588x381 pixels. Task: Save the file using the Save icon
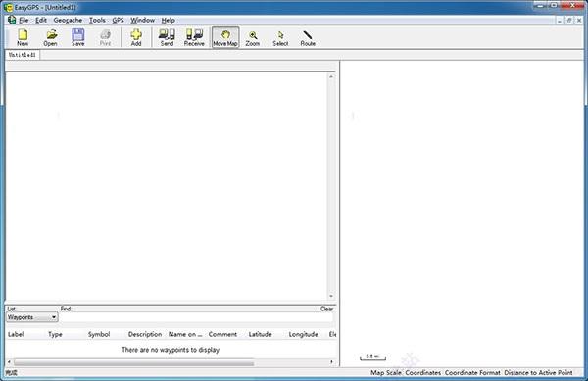(x=78, y=37)
